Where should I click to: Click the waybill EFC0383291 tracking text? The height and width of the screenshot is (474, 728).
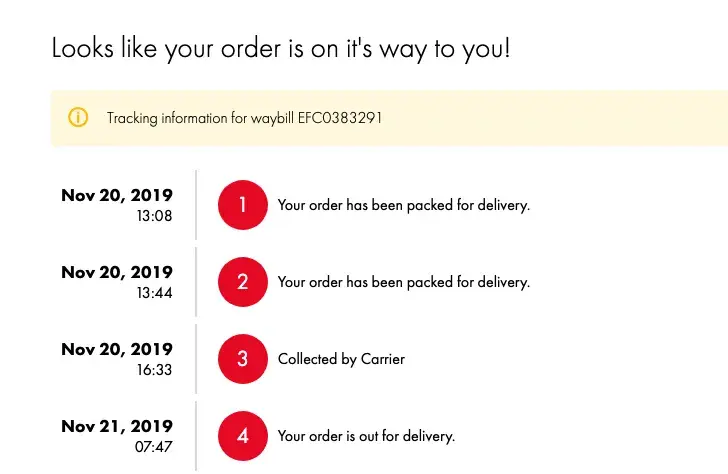244,118
